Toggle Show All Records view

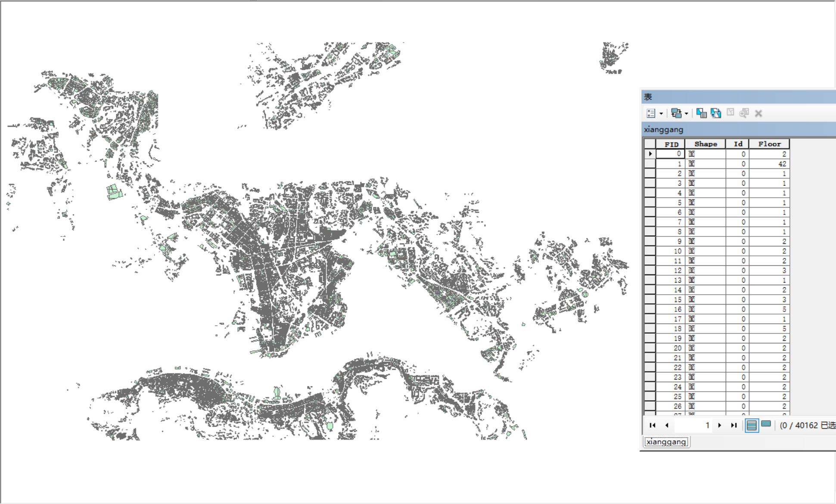[752, 425]
